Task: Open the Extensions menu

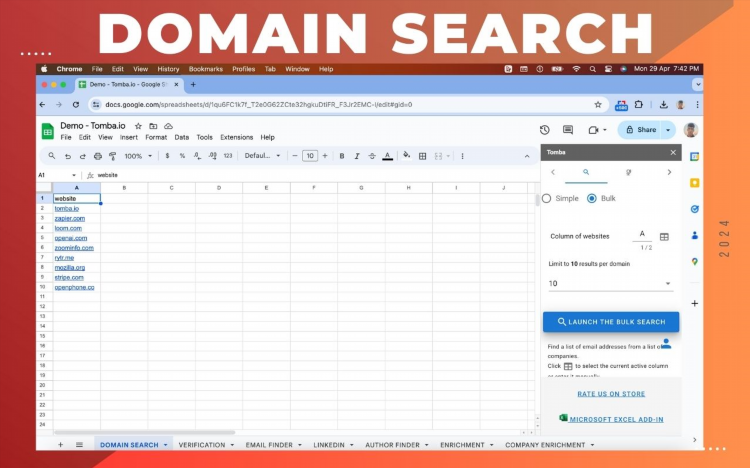Action: point(236,137)
